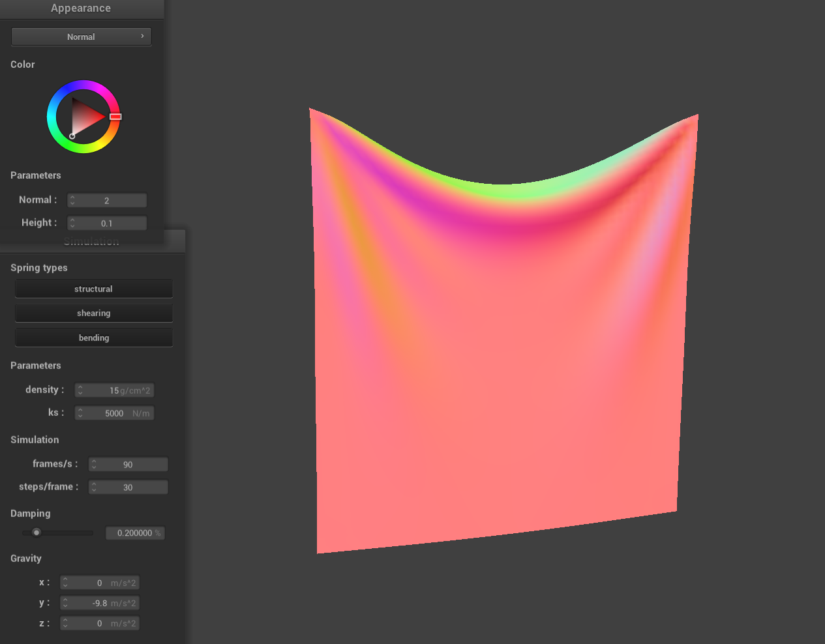Image resolution: width=825 pixels, height=644 pixels.
Task: Click the steps/frame stepper arrows
Action: (94, 487)
